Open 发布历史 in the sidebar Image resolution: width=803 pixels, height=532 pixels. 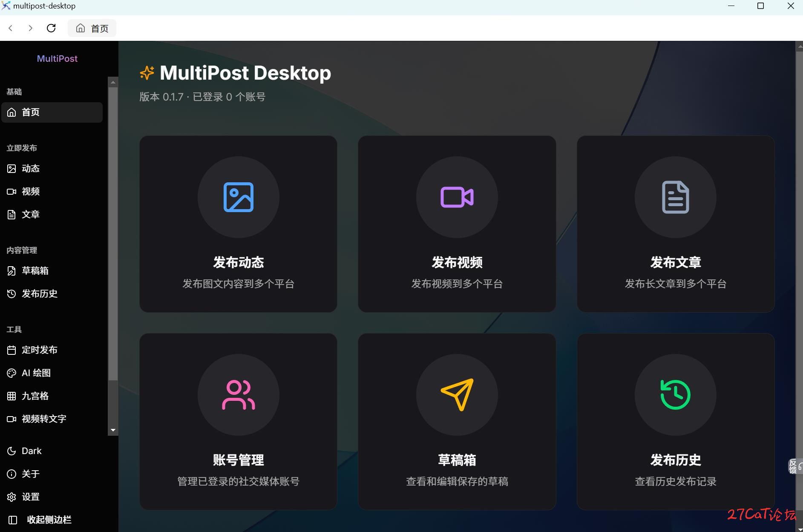coord(52,294)
